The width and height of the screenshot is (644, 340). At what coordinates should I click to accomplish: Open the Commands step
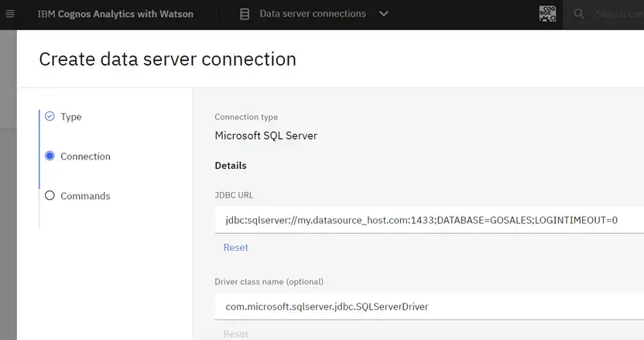[x=85, y=196]
